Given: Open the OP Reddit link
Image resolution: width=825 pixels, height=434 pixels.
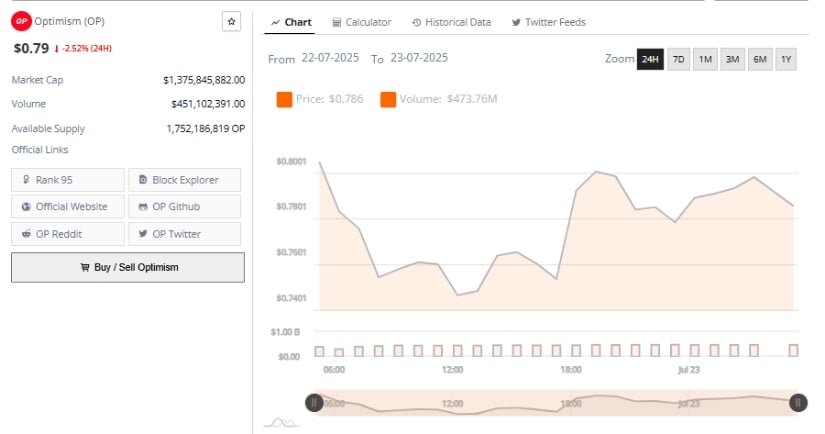Looking at the screenshot, I should 68,234.
